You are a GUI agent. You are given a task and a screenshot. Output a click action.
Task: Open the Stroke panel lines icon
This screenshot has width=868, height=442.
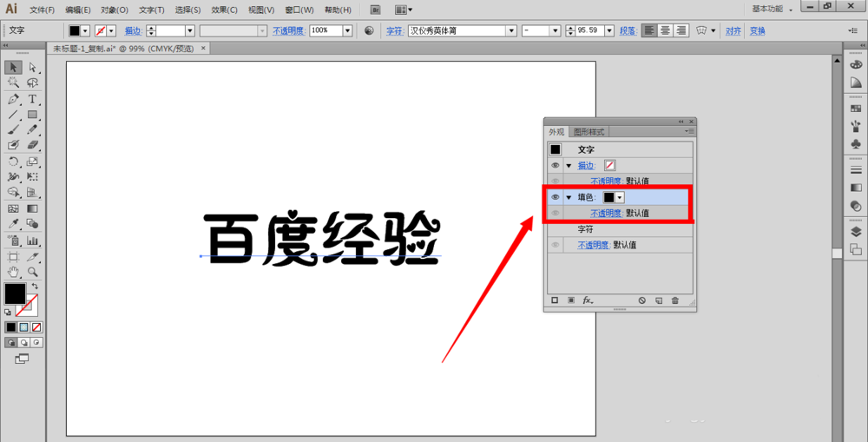856,170
